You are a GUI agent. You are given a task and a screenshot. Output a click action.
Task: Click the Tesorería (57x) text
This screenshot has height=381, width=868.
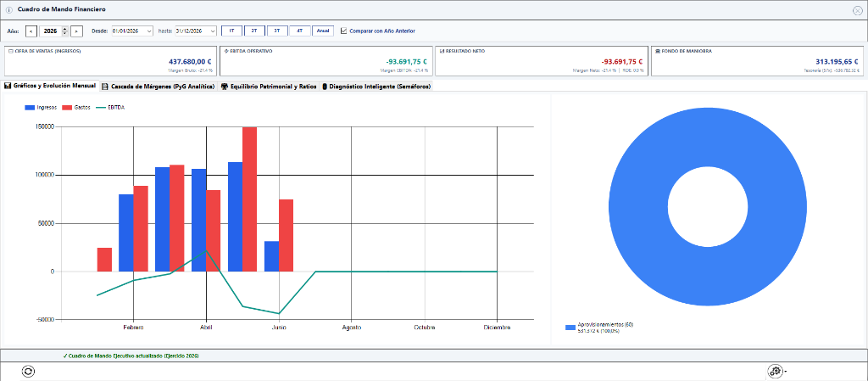tap(832, 71)
